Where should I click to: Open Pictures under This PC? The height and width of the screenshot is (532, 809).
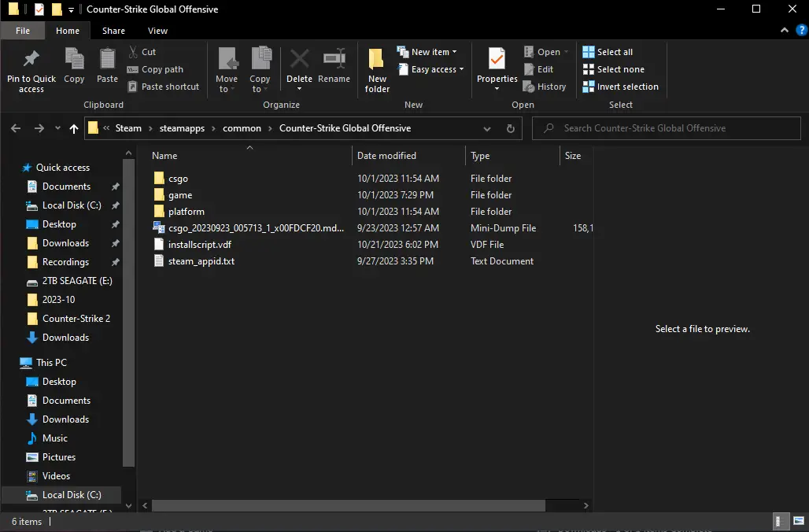click(59, 457)
